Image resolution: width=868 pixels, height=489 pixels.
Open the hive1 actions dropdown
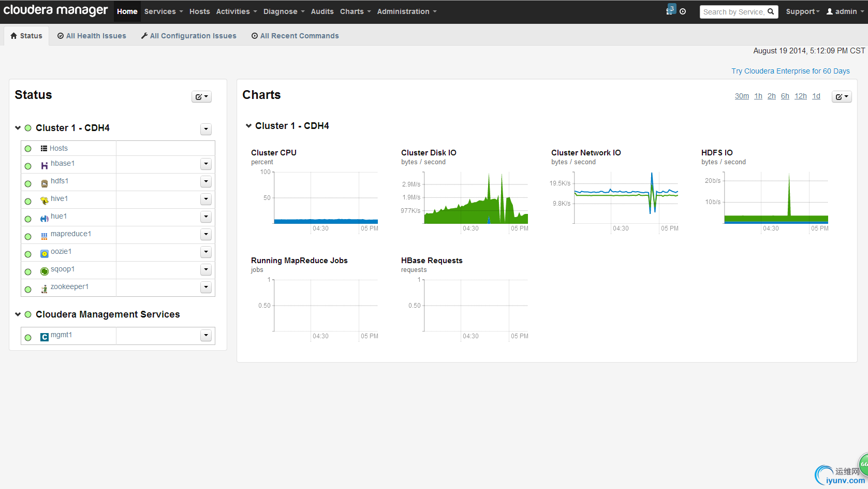[206, 199]
